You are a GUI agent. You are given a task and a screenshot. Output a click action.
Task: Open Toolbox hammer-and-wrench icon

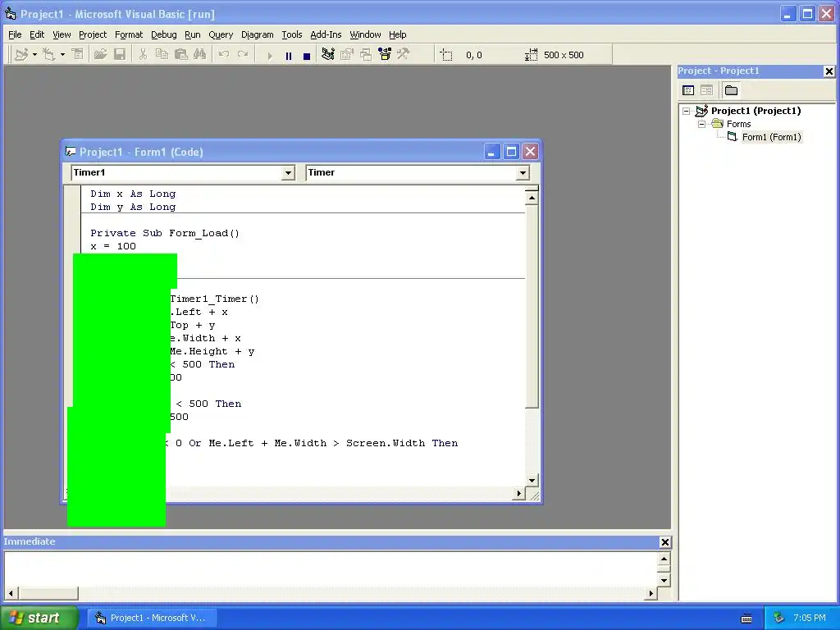(403, 55)
